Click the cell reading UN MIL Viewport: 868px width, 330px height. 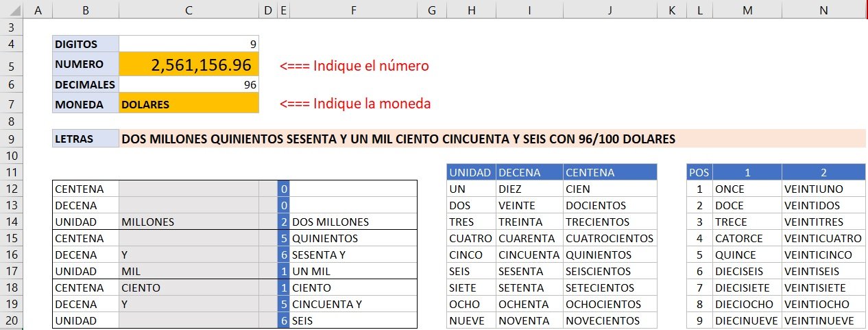click(x=353, y=271)
